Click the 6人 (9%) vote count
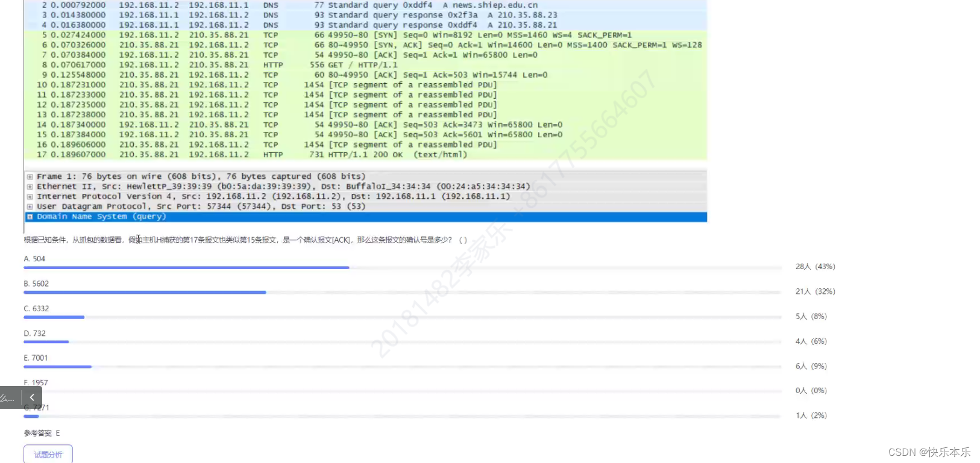The image size is (980, 463). 811,366
